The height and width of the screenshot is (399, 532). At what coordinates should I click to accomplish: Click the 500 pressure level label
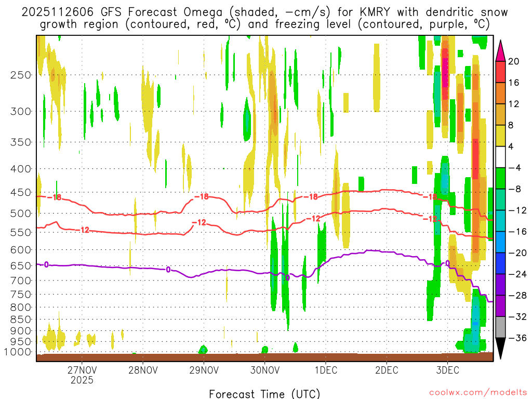(21, 214)
